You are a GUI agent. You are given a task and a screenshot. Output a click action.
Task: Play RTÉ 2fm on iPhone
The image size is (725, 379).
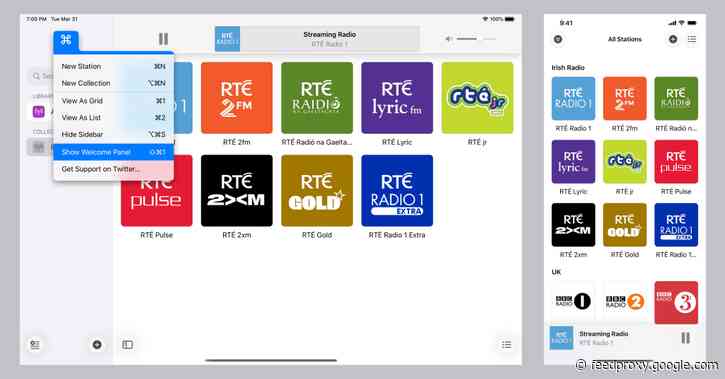625,98
